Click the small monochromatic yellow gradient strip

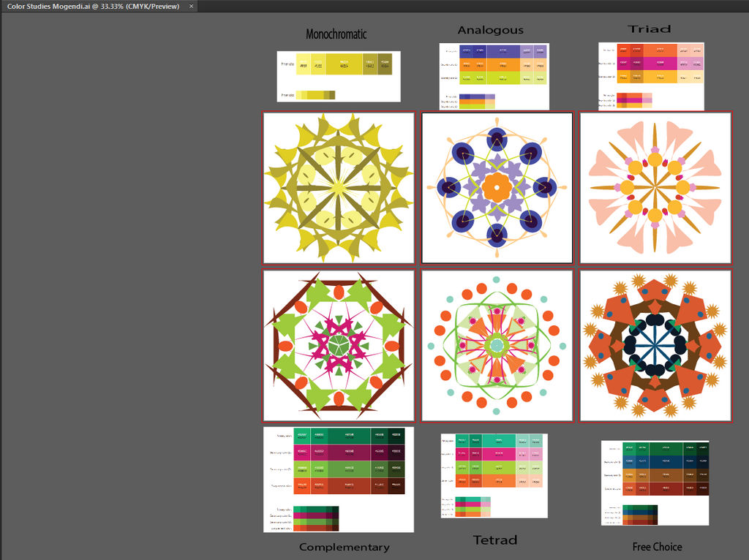(315, 95)
